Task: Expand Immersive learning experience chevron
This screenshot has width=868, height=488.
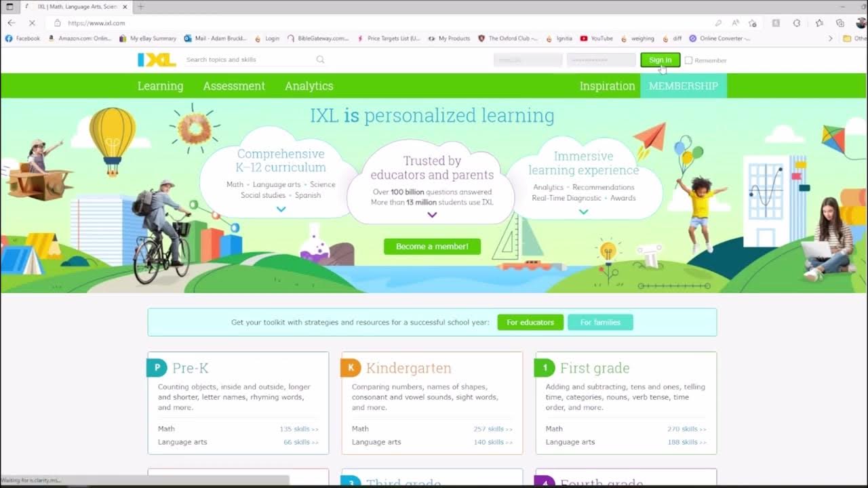Action: 584,212
